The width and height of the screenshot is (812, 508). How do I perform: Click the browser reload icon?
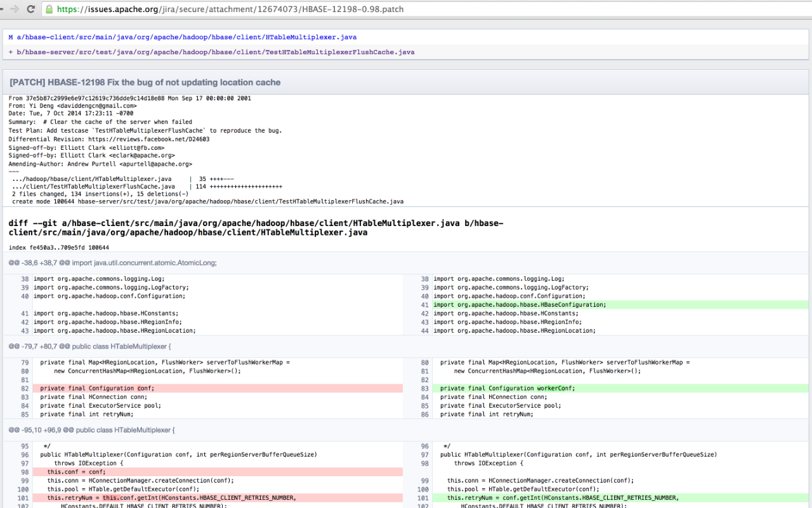30,9
